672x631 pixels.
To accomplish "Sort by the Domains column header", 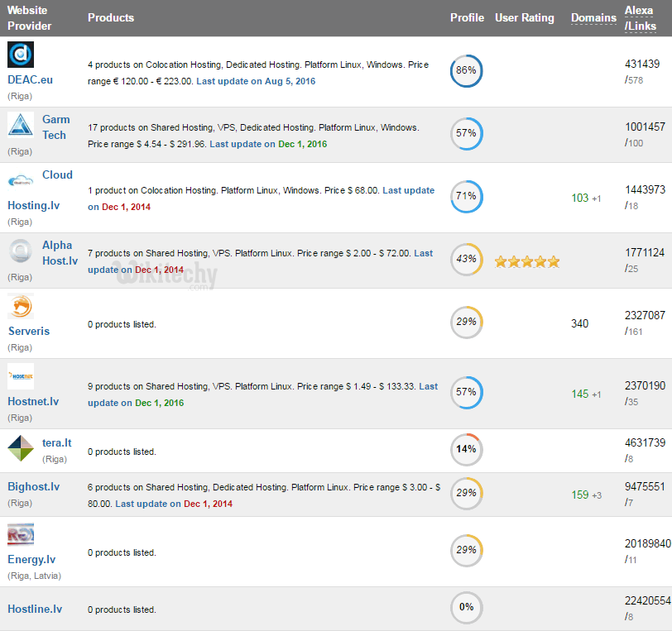I will [x=593, y=17].
